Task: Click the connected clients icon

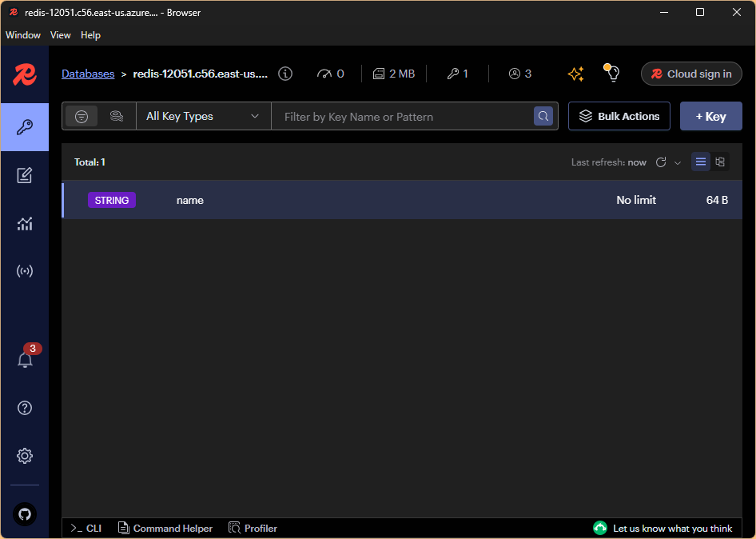Action: tap(515, 74)
